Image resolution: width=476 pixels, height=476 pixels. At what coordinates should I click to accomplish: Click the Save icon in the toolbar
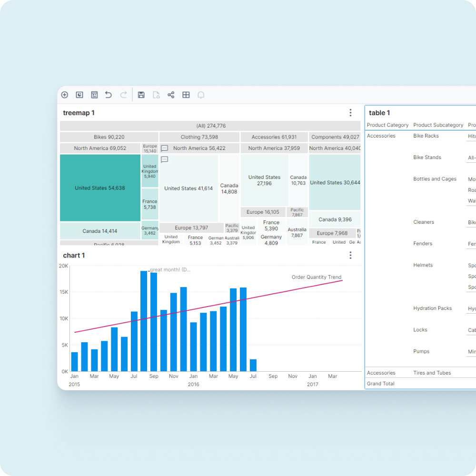pos(141,95)
